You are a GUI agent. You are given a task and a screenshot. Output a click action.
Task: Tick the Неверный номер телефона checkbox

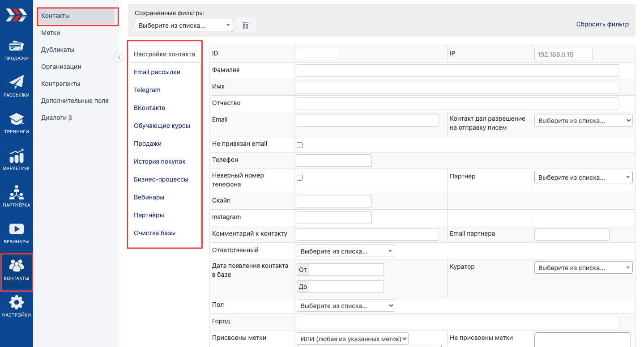coord(300,178)
